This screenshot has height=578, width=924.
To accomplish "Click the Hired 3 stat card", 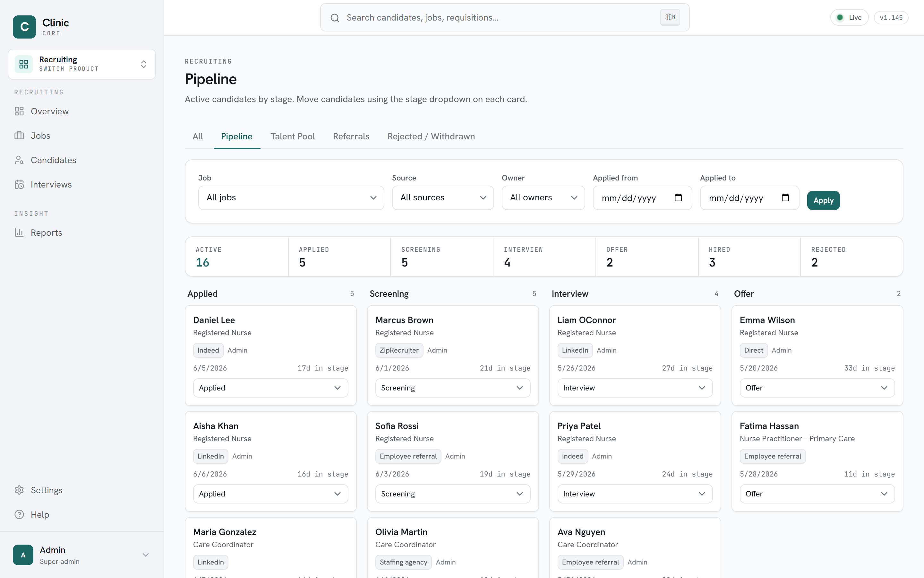I will click(x=749, y=257).
